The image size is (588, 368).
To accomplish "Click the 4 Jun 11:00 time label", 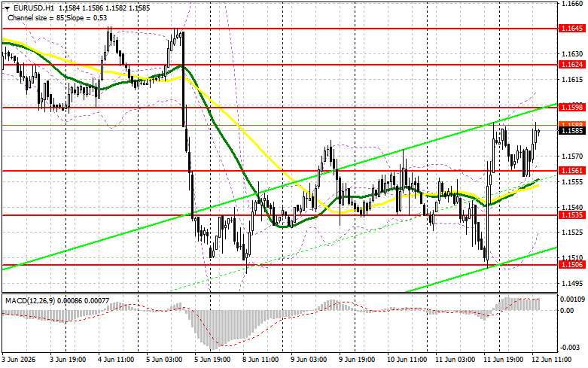I will (x=116, y=360).
